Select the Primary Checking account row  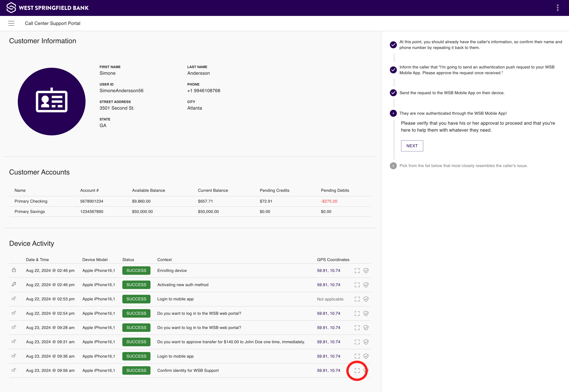point(31,201)
